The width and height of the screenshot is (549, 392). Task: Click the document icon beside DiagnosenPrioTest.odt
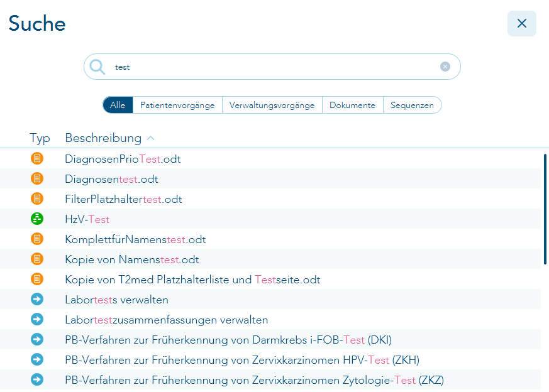37,158
